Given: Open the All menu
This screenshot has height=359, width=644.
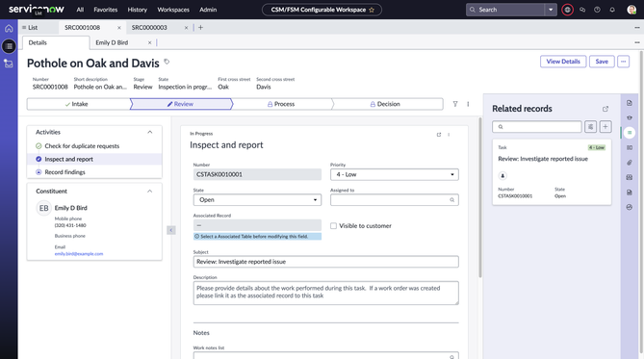Looking at the screenshot, I should click(80, 10).
